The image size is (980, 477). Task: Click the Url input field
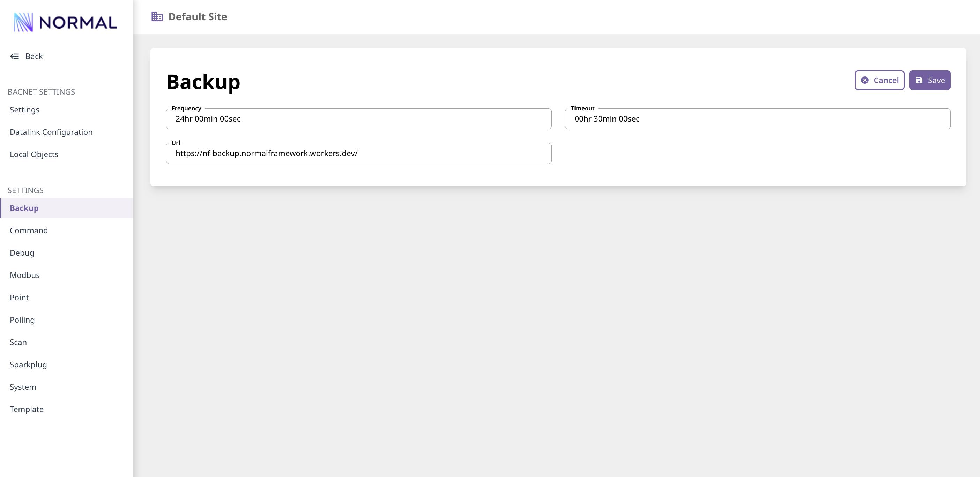(358, 153)
